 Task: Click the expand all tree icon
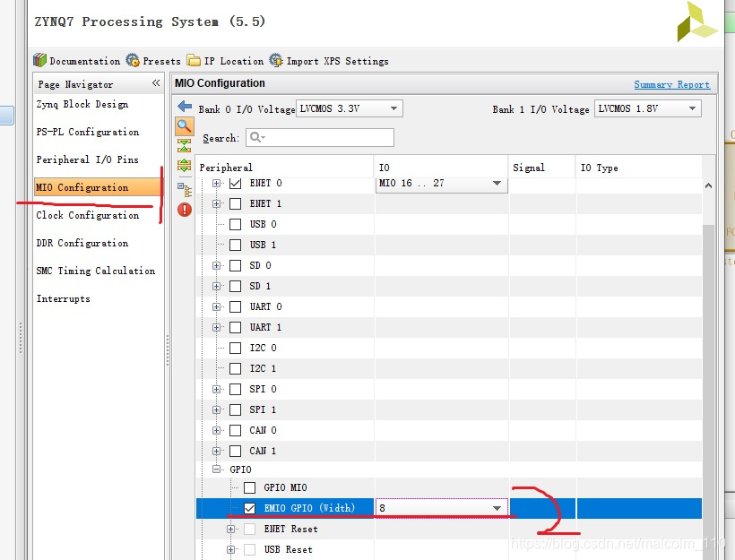(x=185, y=165)
